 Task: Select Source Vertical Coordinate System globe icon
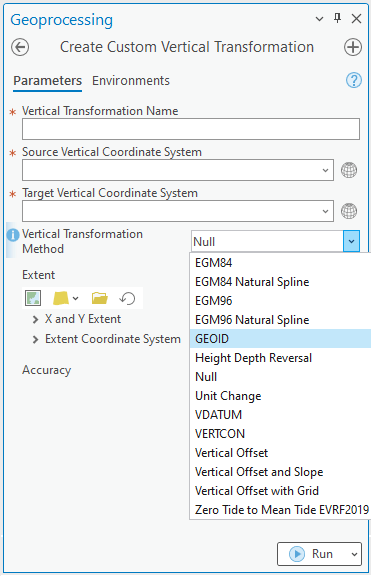(349, 170)
